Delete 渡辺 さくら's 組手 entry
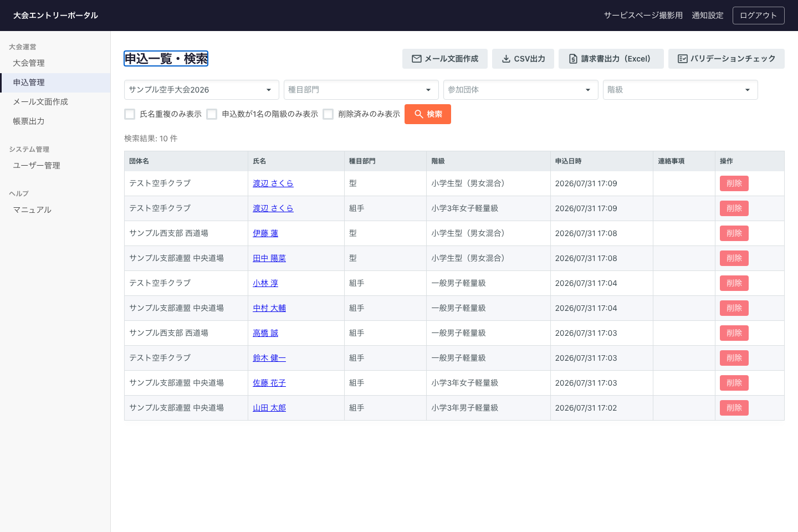 [x=734, y=208]
